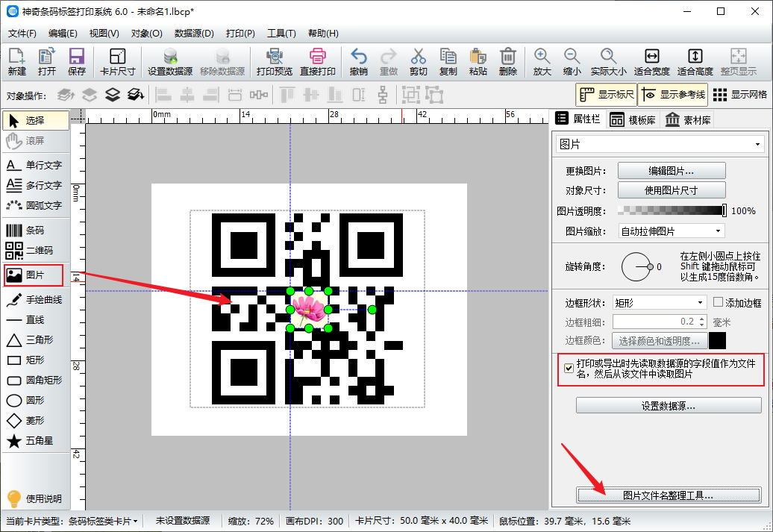Select the 圆角矩形 tool
The height and width of the screenshot is (532, 773).
click(36, 380)
